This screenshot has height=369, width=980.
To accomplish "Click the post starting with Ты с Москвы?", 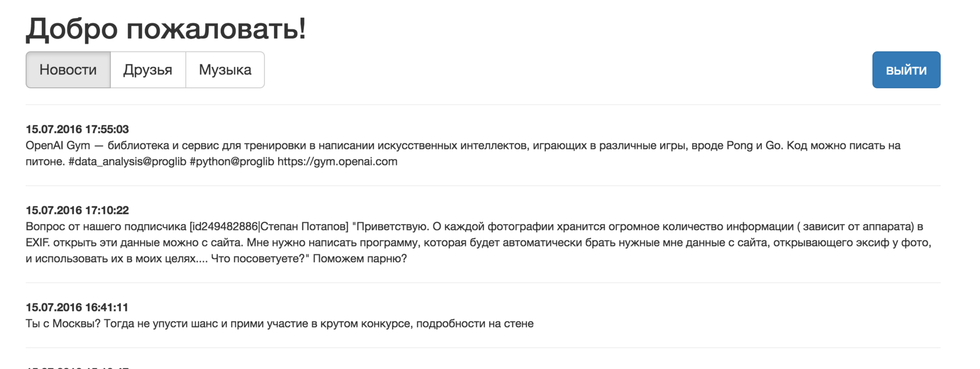I will click(279, 324).
